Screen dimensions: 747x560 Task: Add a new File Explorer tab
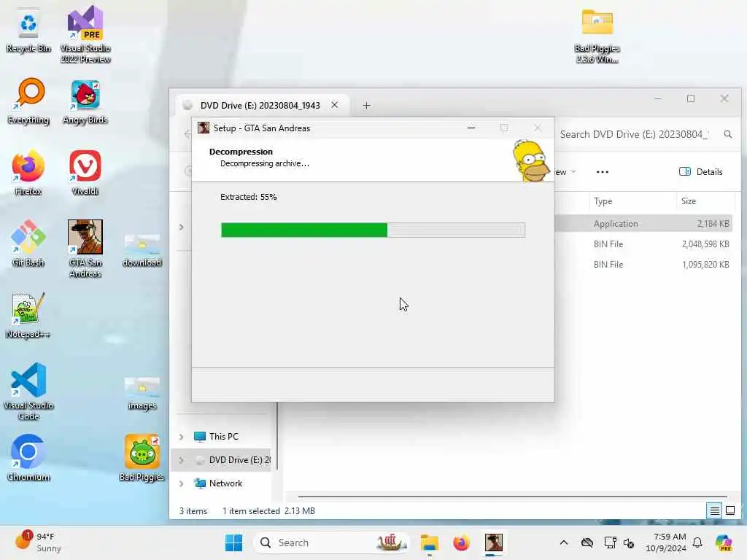366,105
